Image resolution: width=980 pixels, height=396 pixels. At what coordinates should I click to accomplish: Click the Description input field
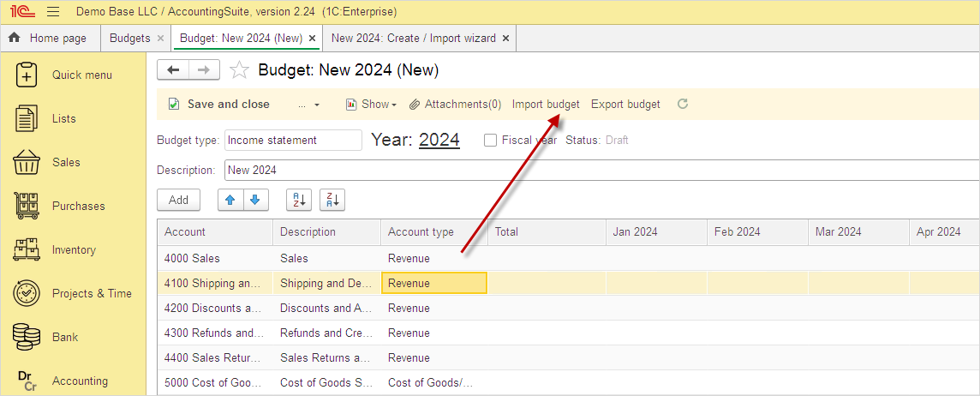[x=602, y=170]
